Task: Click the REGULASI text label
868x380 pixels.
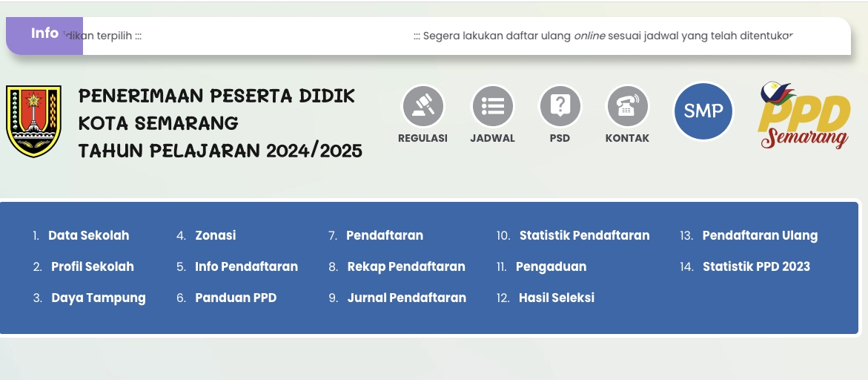Action: (x=423, y=139)
